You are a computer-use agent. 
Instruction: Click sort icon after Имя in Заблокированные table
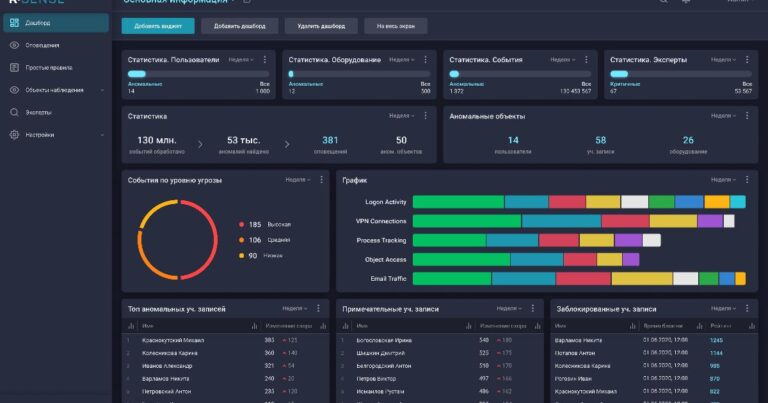(x=632, y=326)
